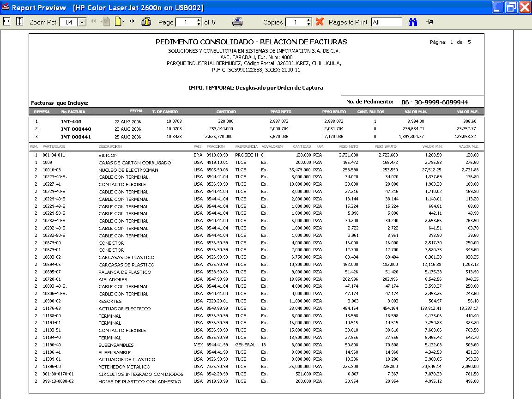Click 'IMPO. TEMPORAL: Desglosado por Orden de Captura'
This screenshot has height=399, width=532.
[x=256, y=88]
